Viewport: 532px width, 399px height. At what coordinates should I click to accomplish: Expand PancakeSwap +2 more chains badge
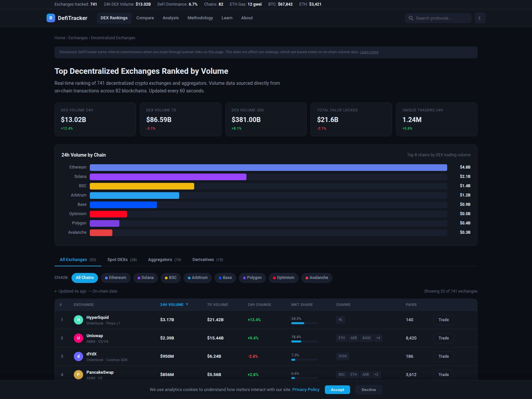(376, 375)
